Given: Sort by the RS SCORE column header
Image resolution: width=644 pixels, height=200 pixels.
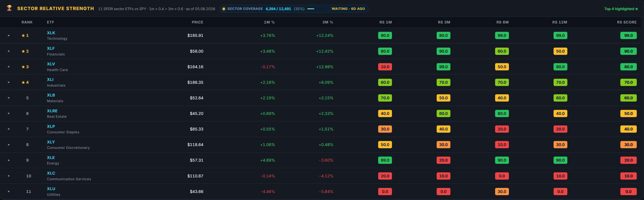Looking at the screenshot, I should coord(627,22).
